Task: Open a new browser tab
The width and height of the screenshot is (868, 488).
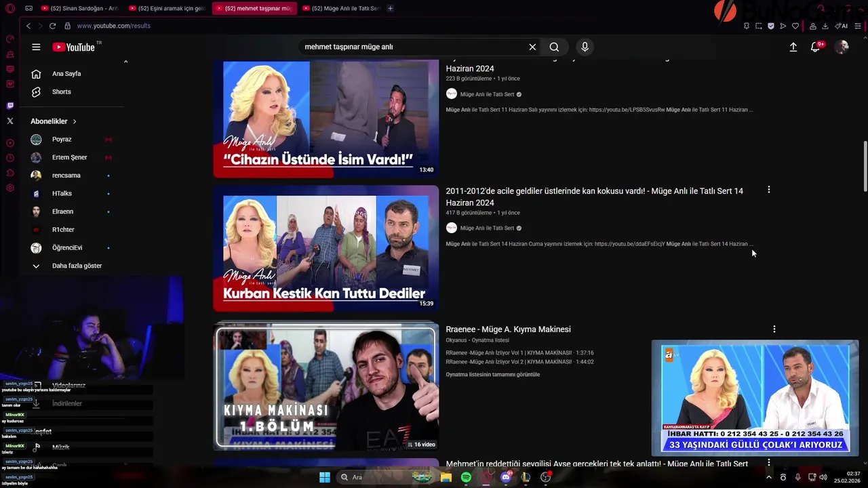Action: [x=390, y=8]
